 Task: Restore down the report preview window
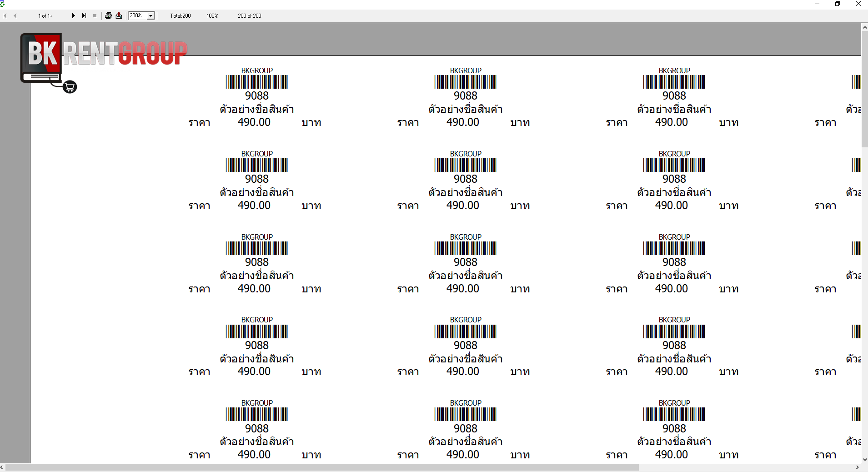[x=838, y=4]
